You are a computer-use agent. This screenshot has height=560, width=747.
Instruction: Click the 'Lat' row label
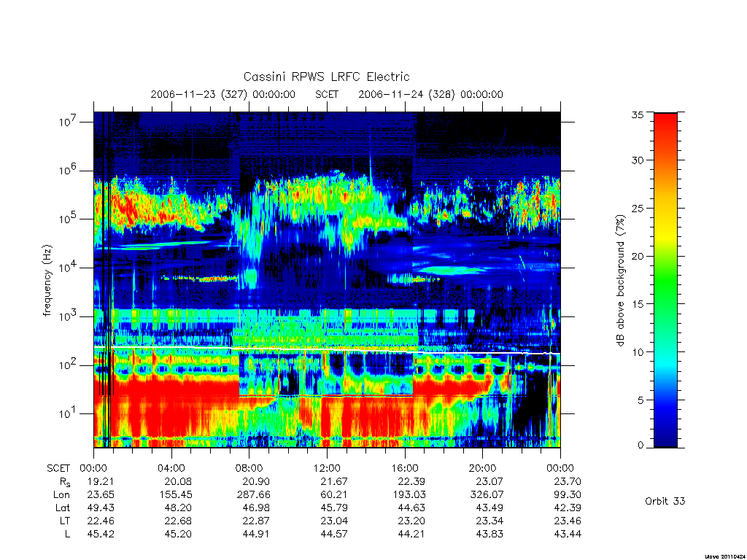[63, 507]
